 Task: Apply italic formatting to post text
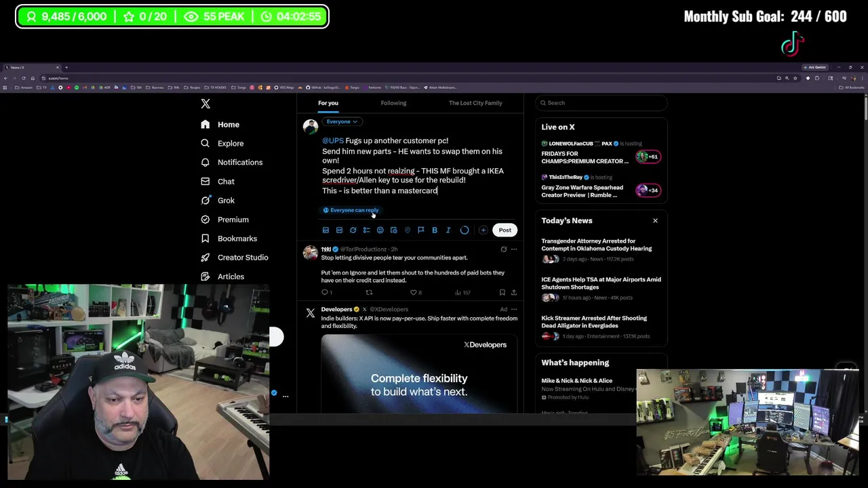click(x=448, y=230)
